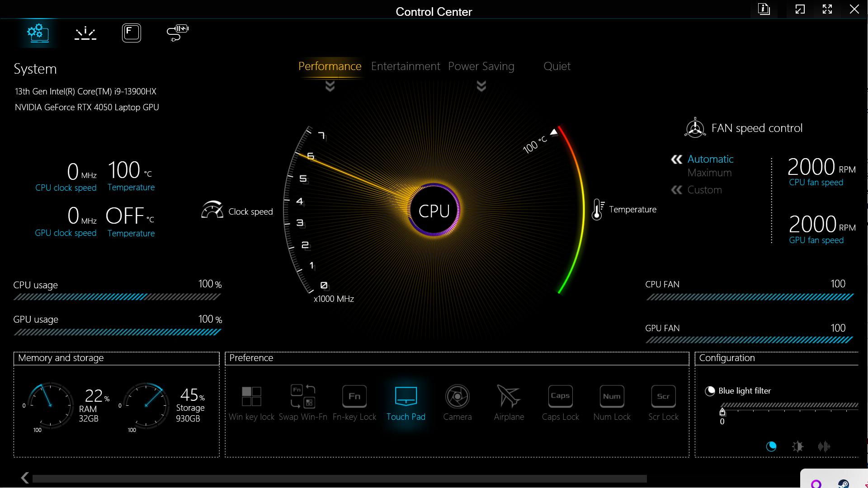Screen dimensions: 868x488
Task: Select Automatic fan speed control
Action: coord(710,159)
